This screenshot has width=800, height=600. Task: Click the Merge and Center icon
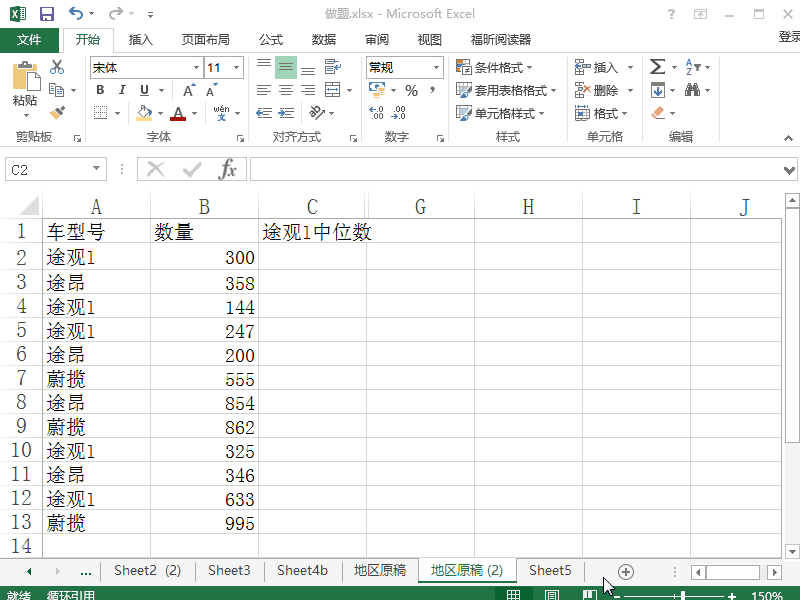click(333, 90)
